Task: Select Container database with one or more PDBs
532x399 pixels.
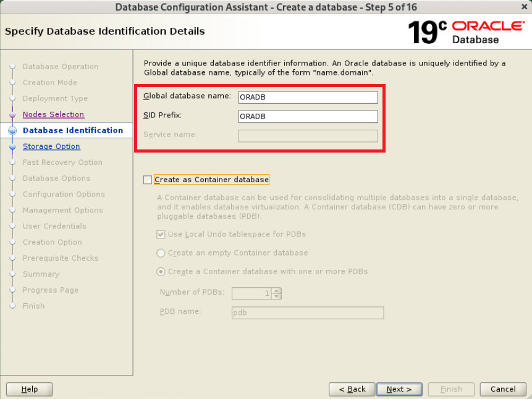Action: point(161,271)
